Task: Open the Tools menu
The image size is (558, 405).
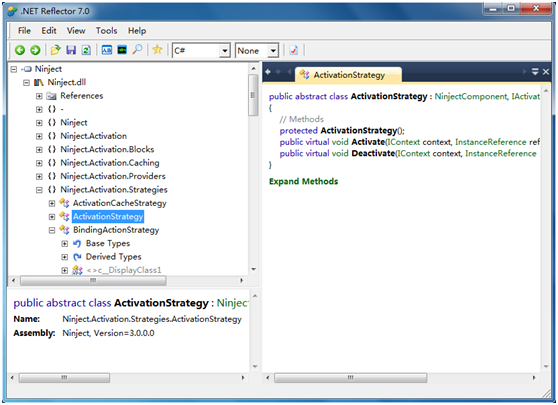Action: coord(106,31)
